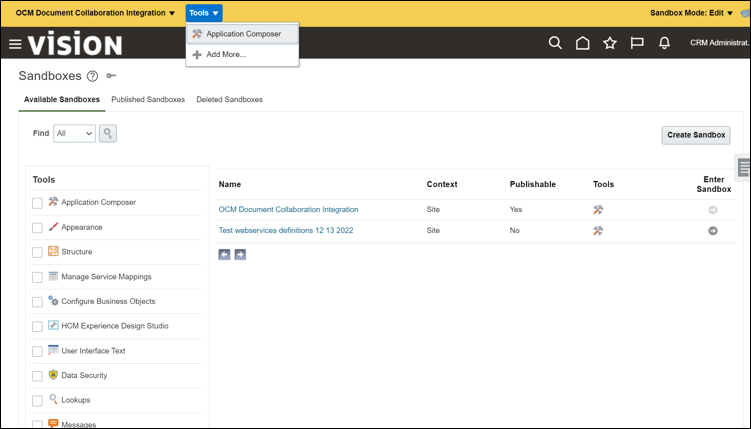The width and height of the screenshot is (751, 429).
Task: Expand the OCM Document Collaboration Integration sandbox dropdown
Action: tap(95, 13)
